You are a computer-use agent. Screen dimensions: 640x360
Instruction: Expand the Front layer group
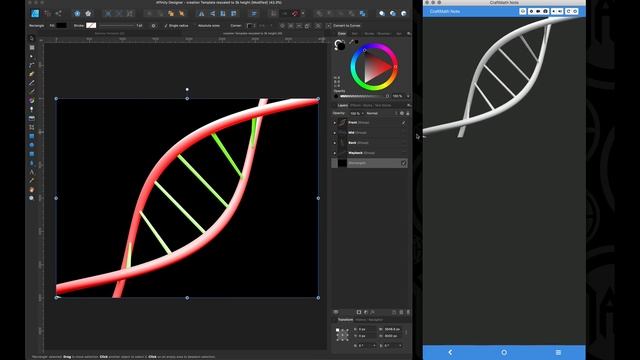click(335, 122)
